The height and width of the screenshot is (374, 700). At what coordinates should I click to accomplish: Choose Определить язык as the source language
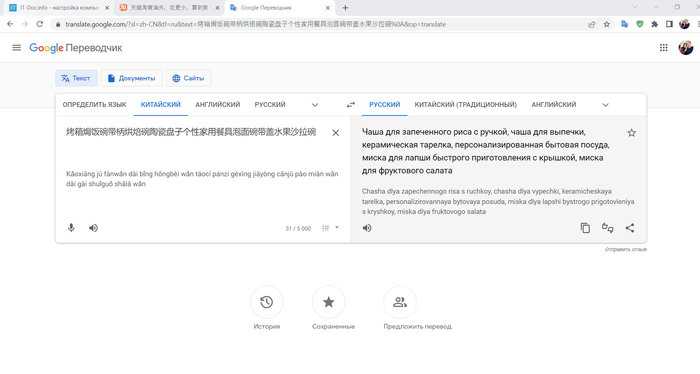pos(94,104)
